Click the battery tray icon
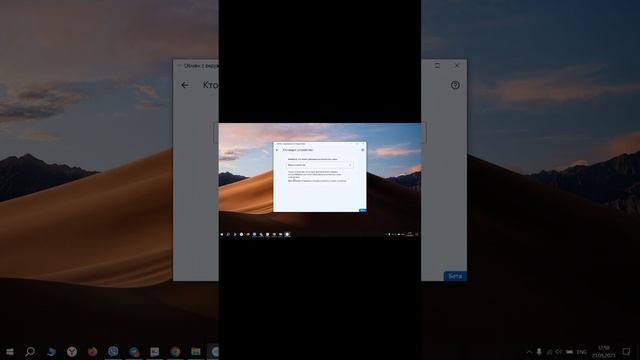This screenshot has width=640, height=360. (569, 352)
